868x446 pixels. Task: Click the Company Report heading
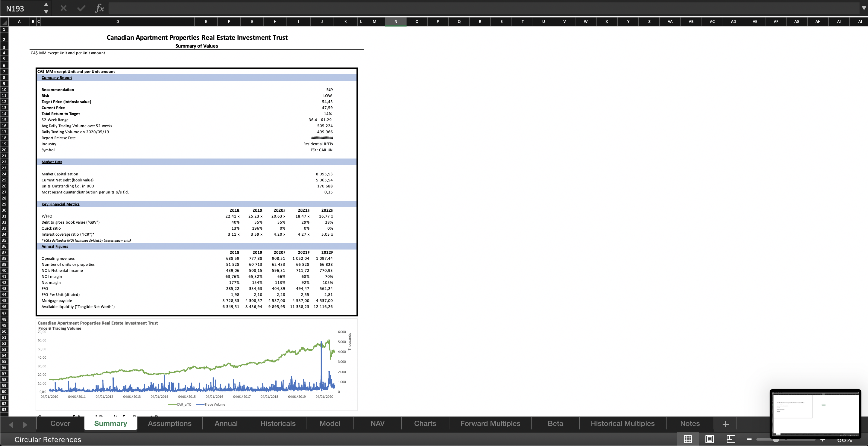pyautogui.click(x=57, y=78)
